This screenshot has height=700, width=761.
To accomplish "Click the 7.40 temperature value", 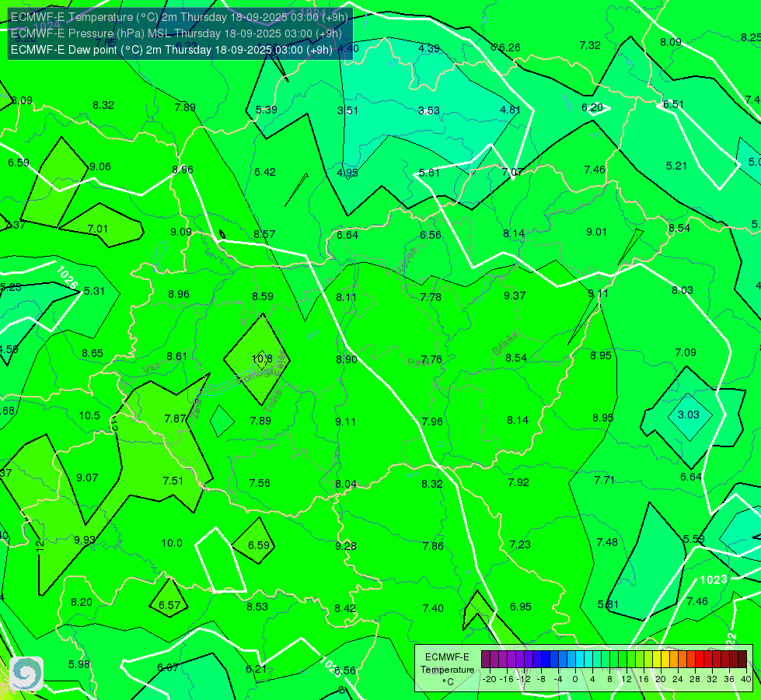I will click(x=433, y=608).
